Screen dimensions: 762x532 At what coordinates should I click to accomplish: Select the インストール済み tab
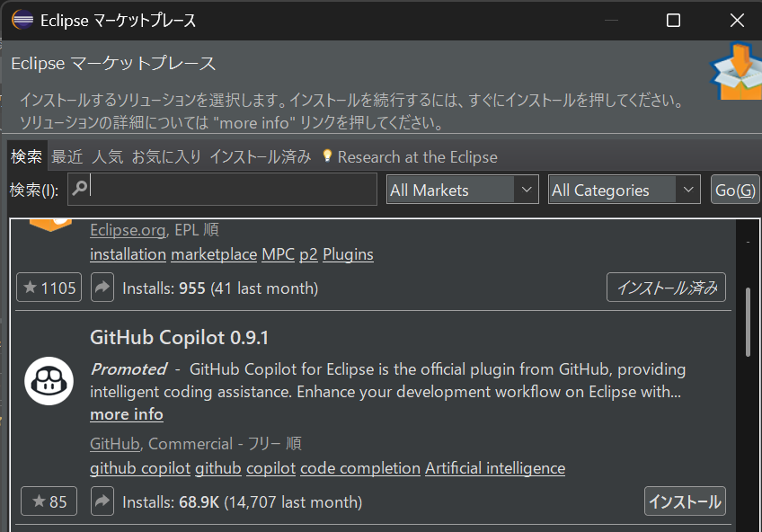(x=260, y=156)
